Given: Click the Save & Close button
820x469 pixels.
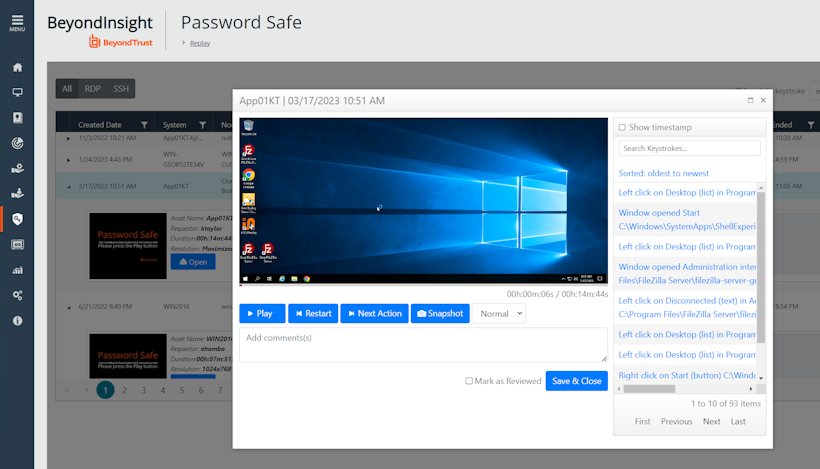Looking at the screenshot, I should pyautogui.click(x=576, y=381).
